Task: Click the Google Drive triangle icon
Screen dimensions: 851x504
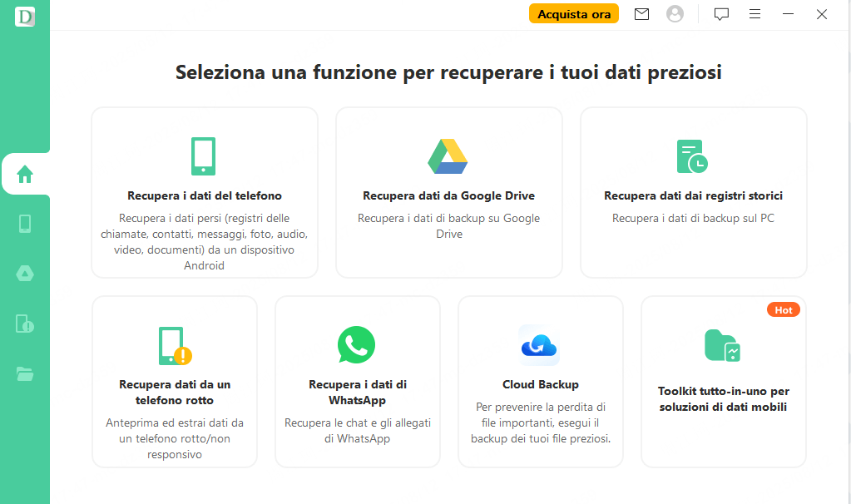Action: (x=448, y=156)
